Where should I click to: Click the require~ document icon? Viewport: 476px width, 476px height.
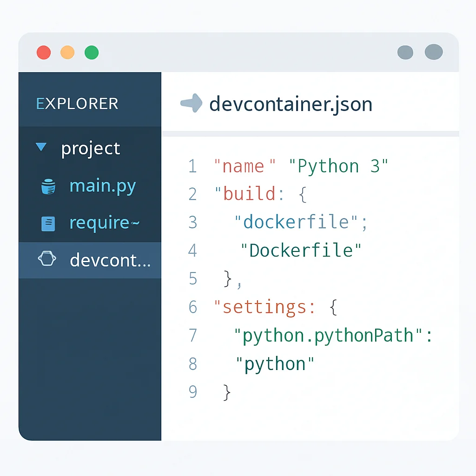(48, 224)
